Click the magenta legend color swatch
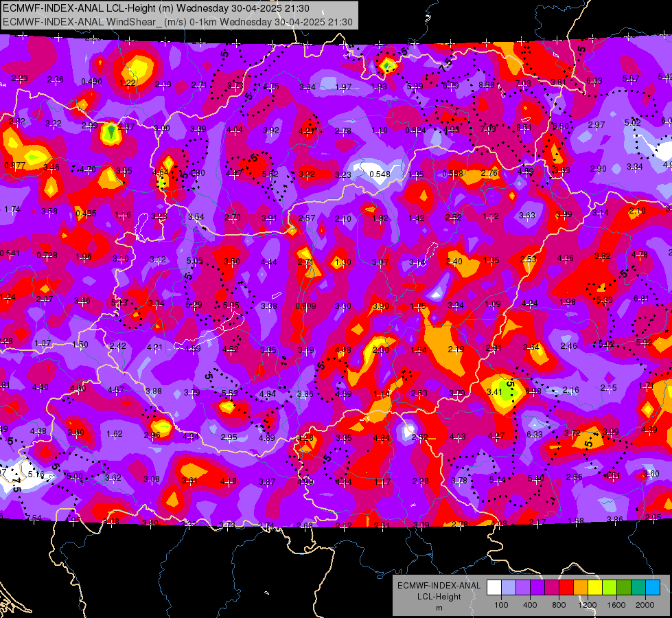 (552, 588)
